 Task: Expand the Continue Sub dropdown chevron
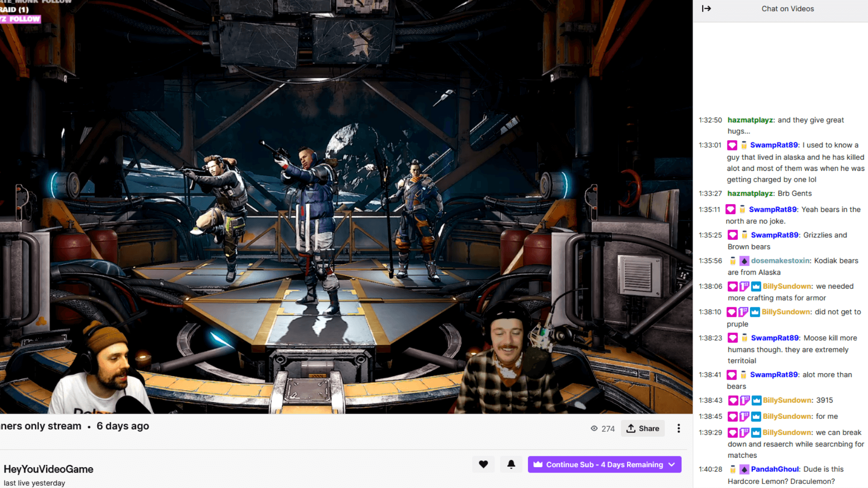point(672,465)
